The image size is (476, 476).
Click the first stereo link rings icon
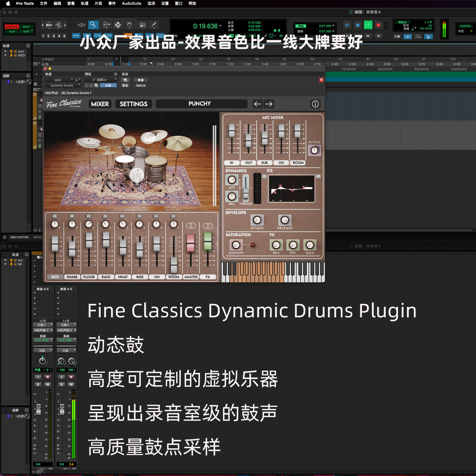point(191,226)
